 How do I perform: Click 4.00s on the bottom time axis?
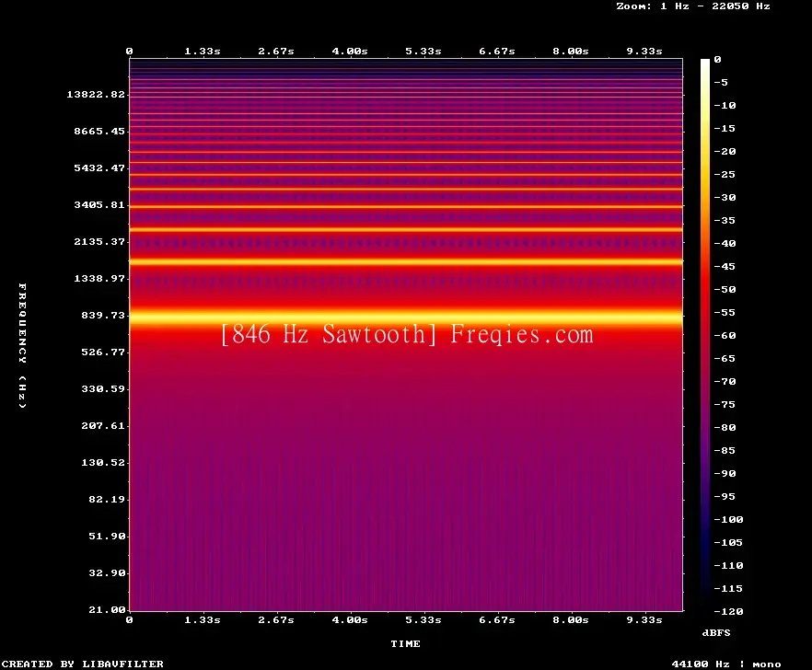pyautogui.click(x=350, y=619)
